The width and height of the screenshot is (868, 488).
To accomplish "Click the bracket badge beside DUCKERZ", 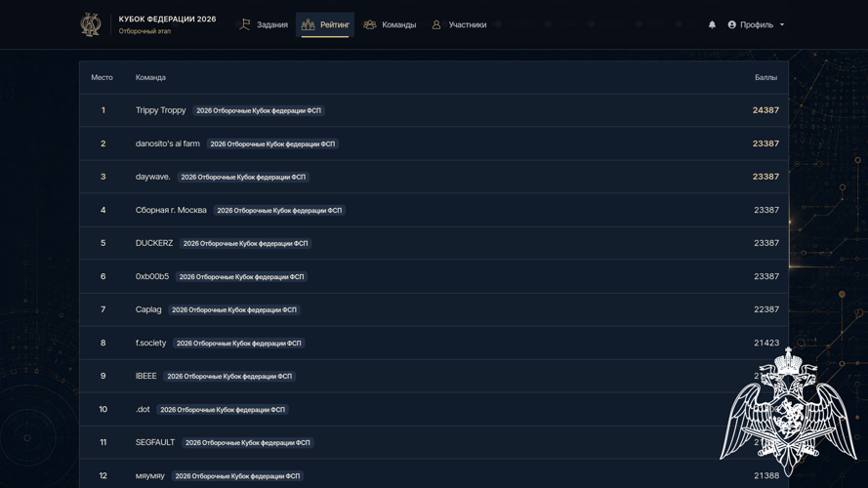I will [x=245, y=243].
